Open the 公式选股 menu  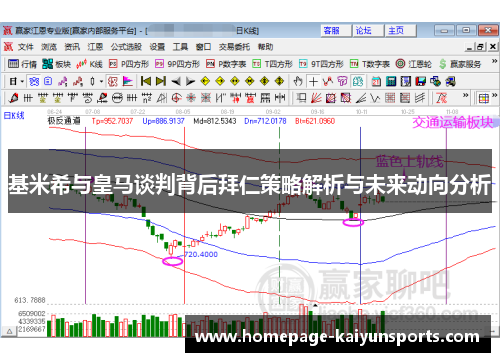tap(126, 47)
